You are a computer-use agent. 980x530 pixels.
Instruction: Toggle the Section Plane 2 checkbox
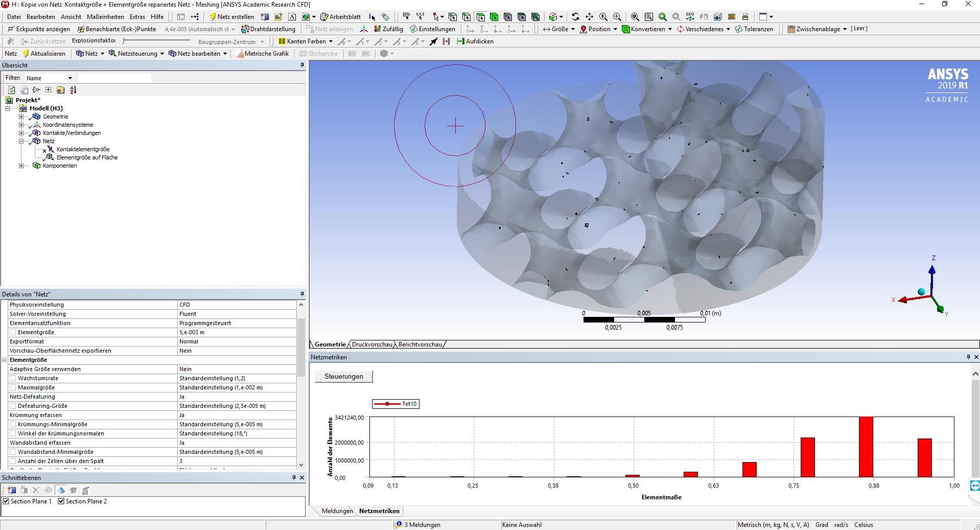click(x=61, y=501)
